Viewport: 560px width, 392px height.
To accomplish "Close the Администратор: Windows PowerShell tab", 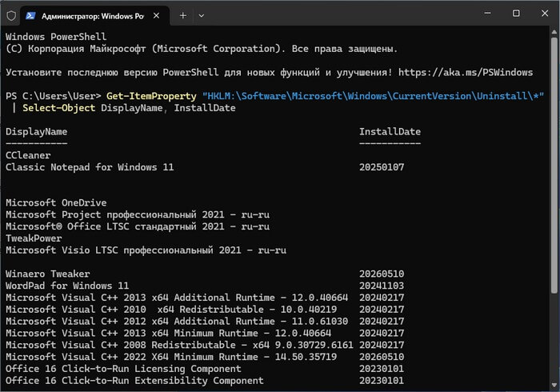I will pos(156,16).
